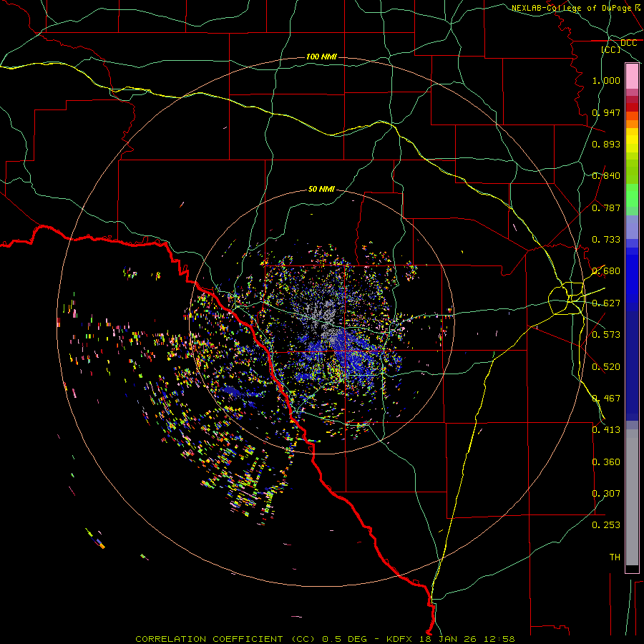
Task: Pick the pink top segment of color bar
Action: click(632, 77)
